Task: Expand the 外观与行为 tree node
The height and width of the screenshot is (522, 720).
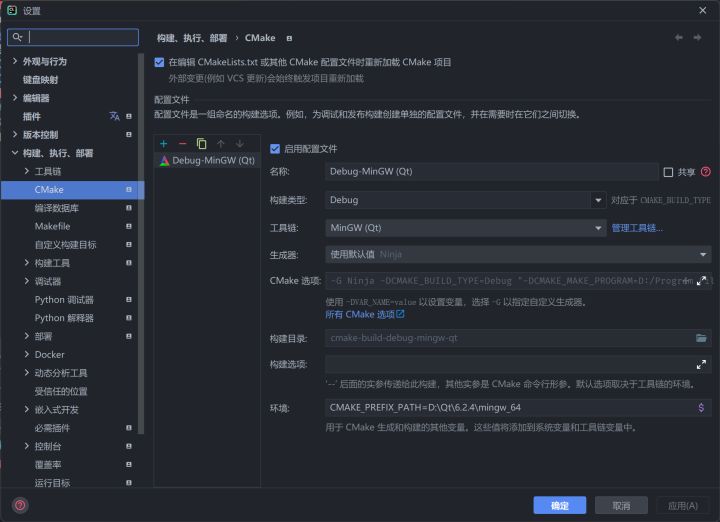Action: [x=14, y=62]
